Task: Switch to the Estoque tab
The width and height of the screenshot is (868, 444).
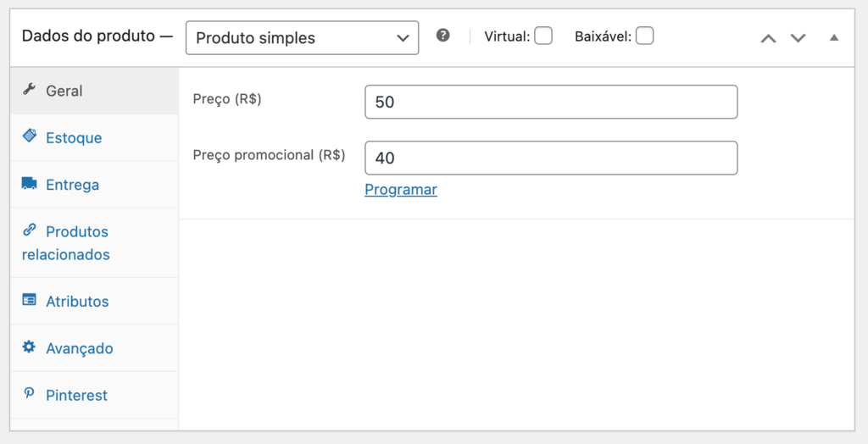Action: (x=94, y=138)
